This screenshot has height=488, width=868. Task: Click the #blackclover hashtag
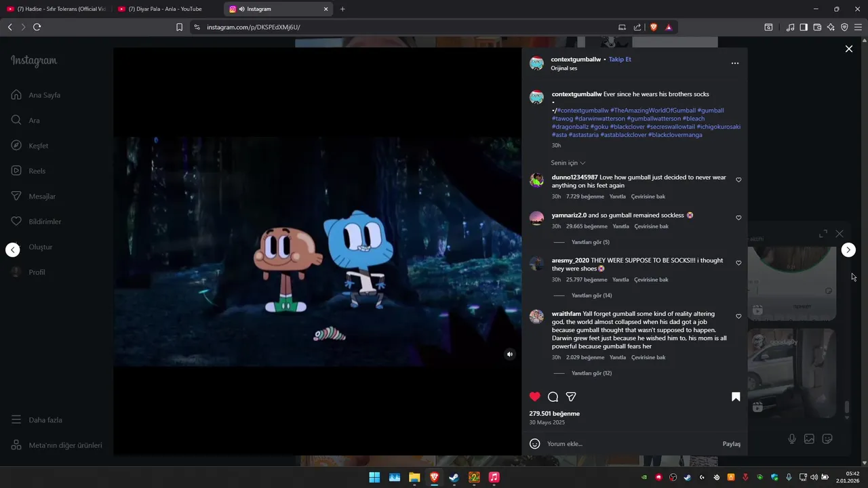[627, 127]
